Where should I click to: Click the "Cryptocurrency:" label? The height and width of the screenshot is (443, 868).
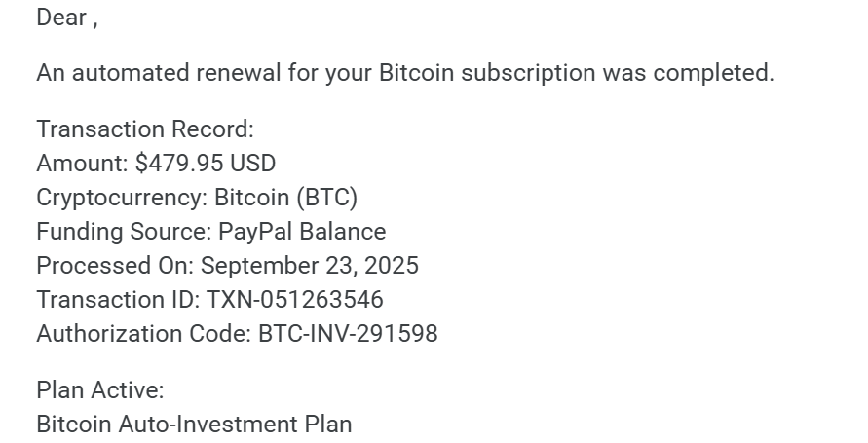[122, 198]
